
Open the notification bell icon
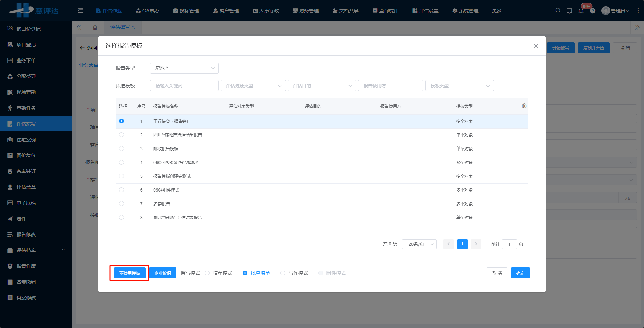coord(581,11)
